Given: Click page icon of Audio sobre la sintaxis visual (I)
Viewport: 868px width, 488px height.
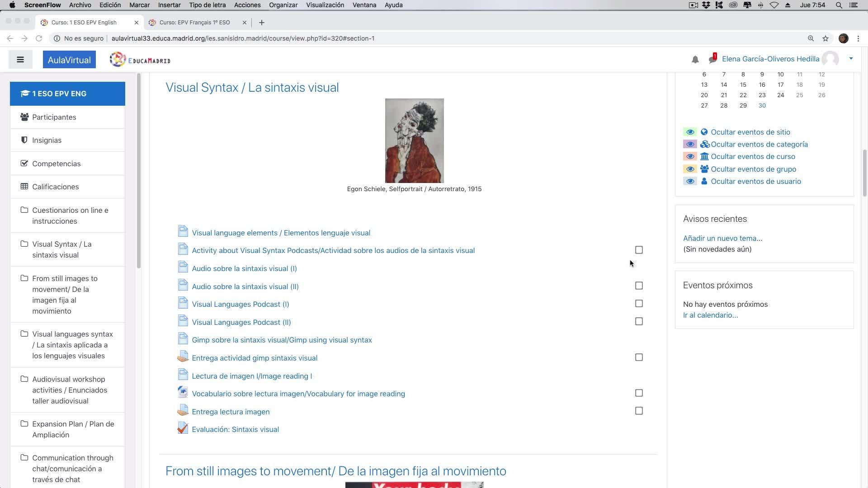Looking at the screenshot, I should point(183,267).
